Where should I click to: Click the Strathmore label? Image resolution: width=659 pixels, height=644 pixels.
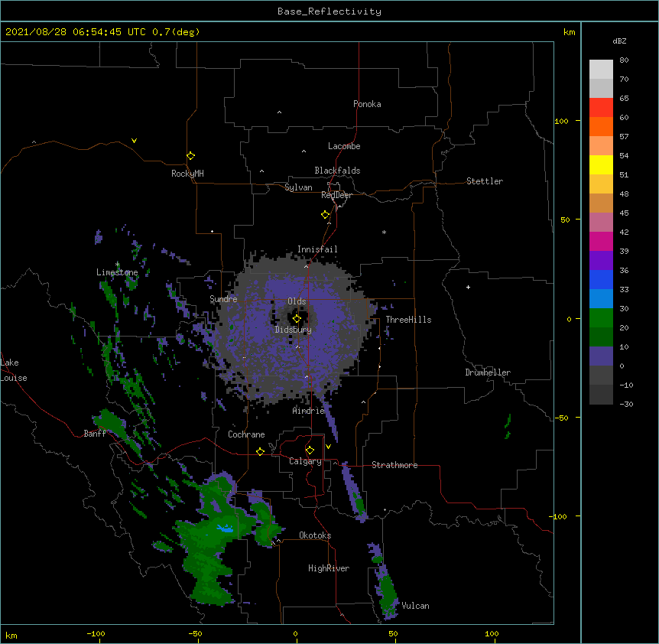[x=394, y=465]
